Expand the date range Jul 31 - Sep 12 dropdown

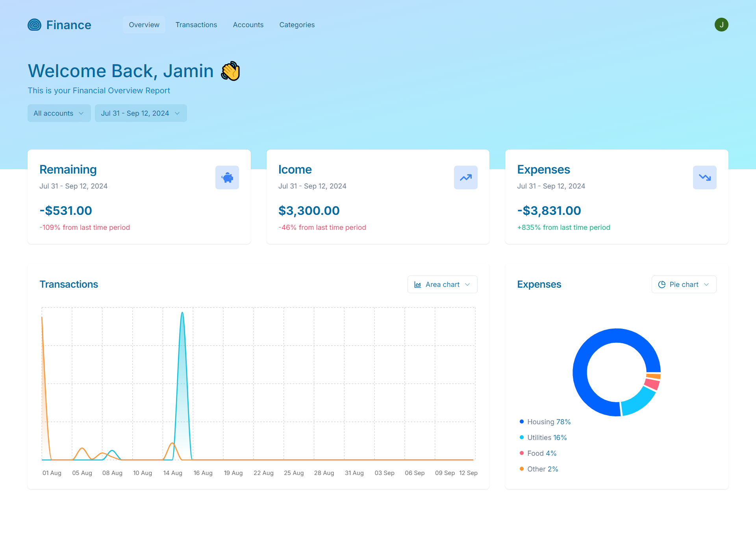[x=141, y=113]
